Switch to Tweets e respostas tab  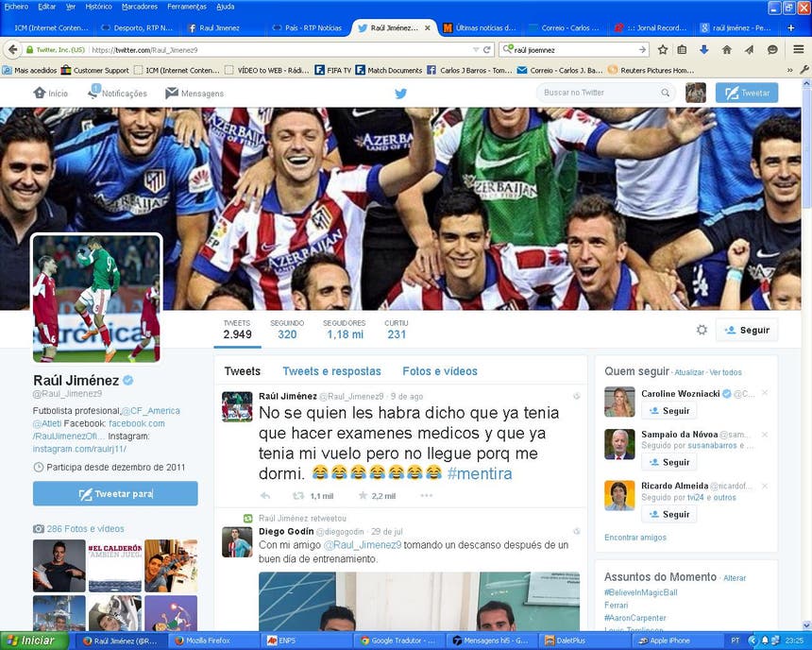[x=331, y=371]
